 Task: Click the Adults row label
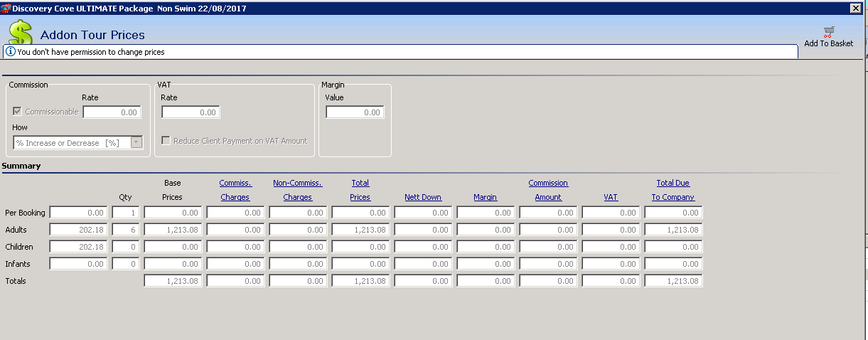[x=15, y=230]
